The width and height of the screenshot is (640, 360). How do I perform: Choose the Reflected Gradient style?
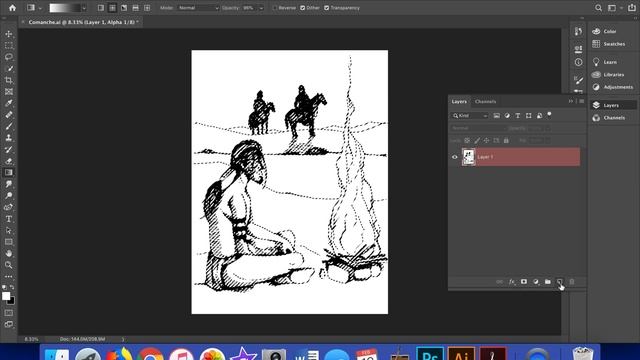136,8
